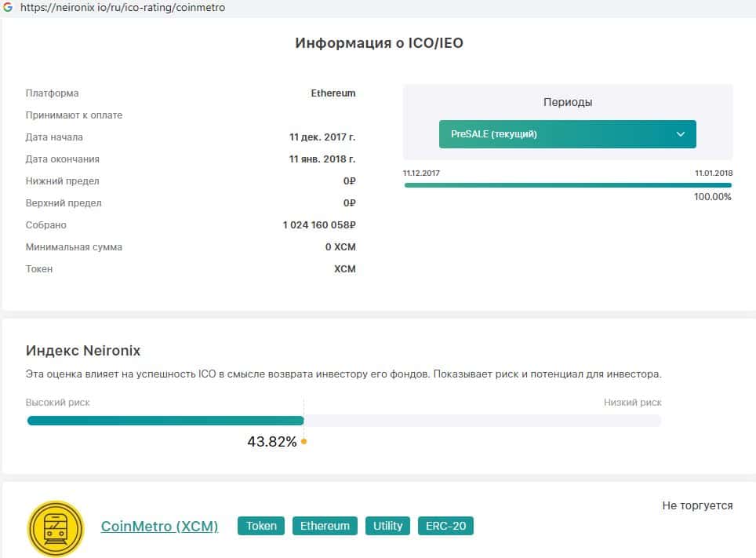Click the Платформа label

[x=52, y=93]
